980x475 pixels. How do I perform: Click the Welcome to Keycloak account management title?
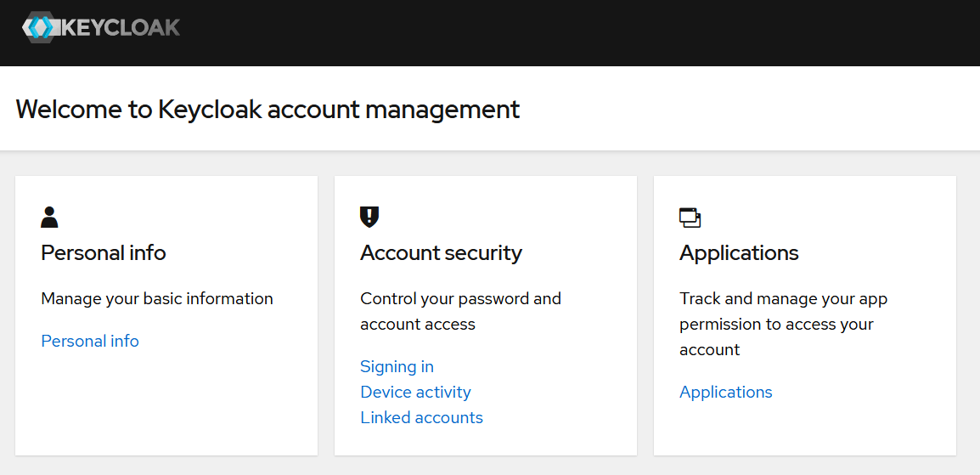point(268,109)
